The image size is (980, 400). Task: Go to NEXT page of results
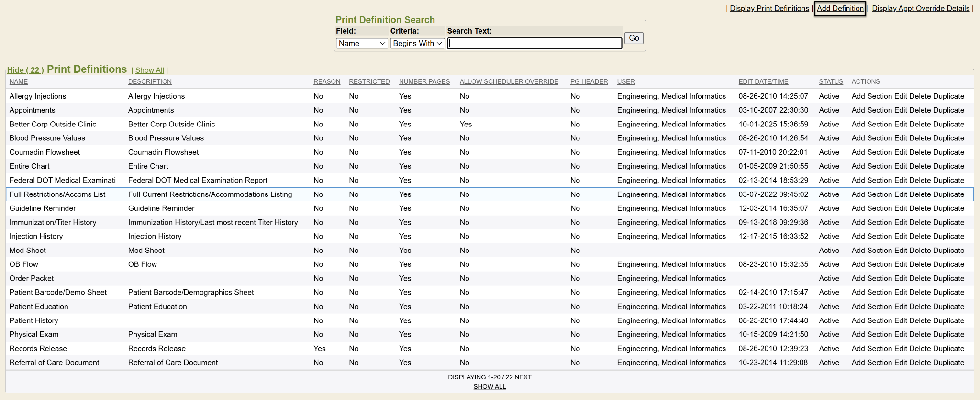pyautogui.click(x=523, y=377)
